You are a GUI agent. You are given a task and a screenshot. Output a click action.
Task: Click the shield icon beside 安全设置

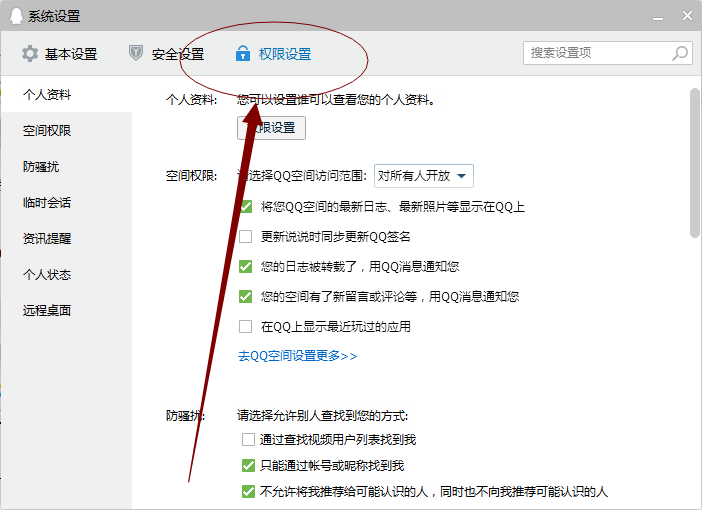coord(136,53)
